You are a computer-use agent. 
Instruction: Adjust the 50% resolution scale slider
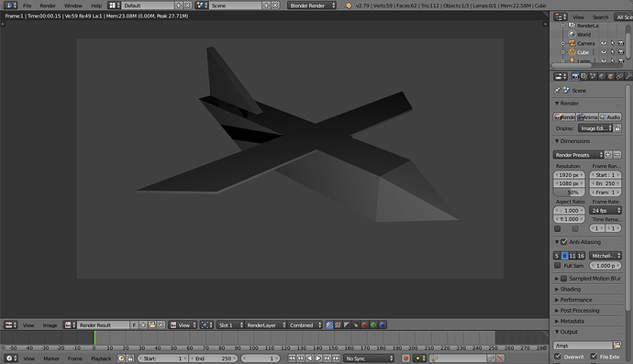pyautogui.click(x=569, y=193)
